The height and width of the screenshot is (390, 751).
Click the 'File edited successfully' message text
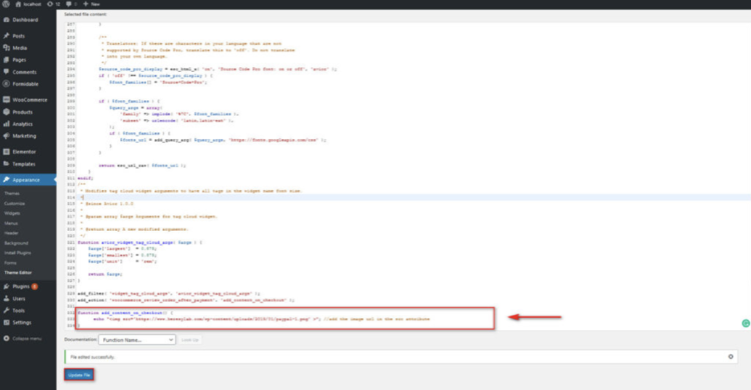pos(92,357)
